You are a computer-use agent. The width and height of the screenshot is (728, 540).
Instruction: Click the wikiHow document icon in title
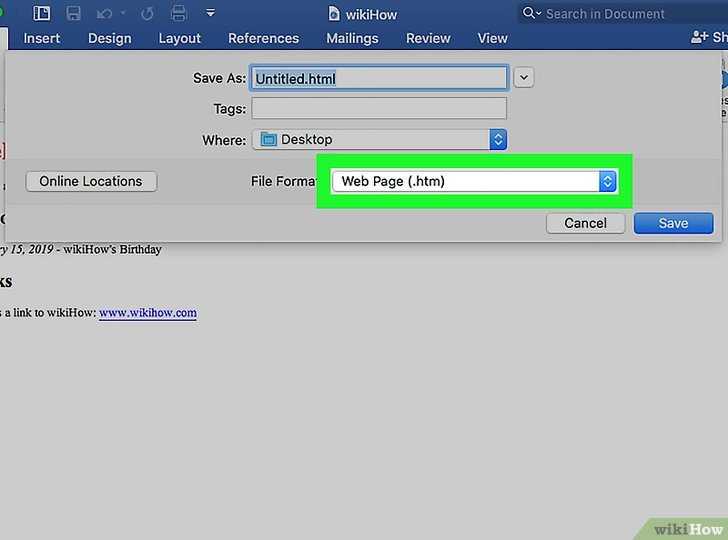tap(333, 14)
